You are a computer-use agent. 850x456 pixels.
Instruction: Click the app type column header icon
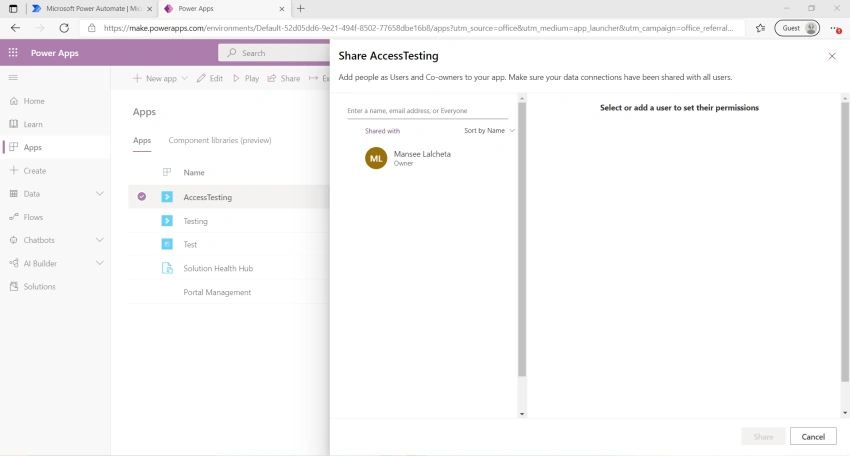pyautogui.click(x=167, y=172)
